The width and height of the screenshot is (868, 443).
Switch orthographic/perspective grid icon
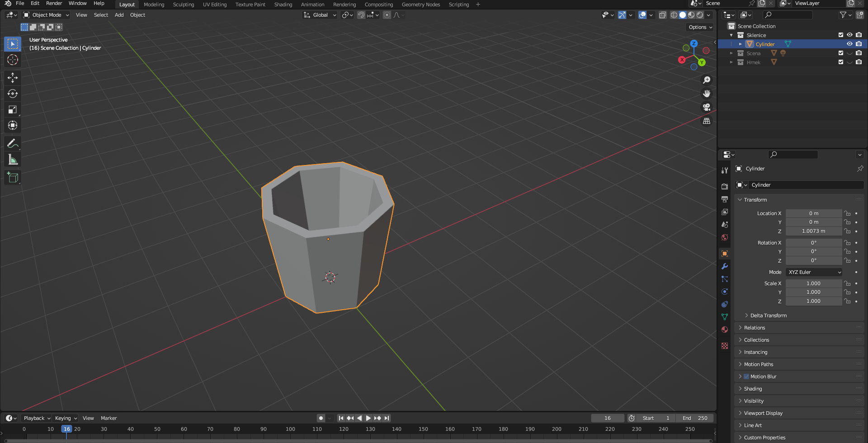[707, 121]
